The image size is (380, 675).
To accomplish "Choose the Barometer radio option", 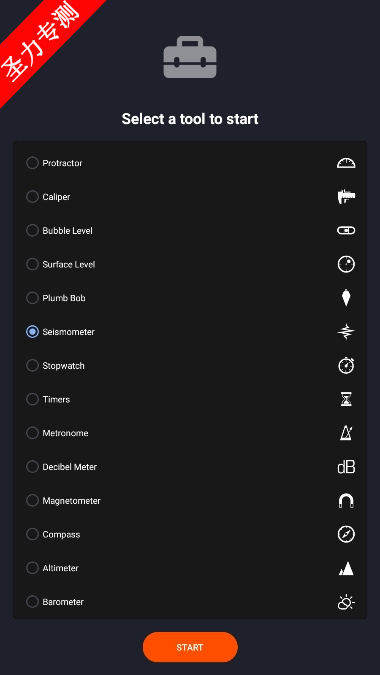I will pos(32,602).
